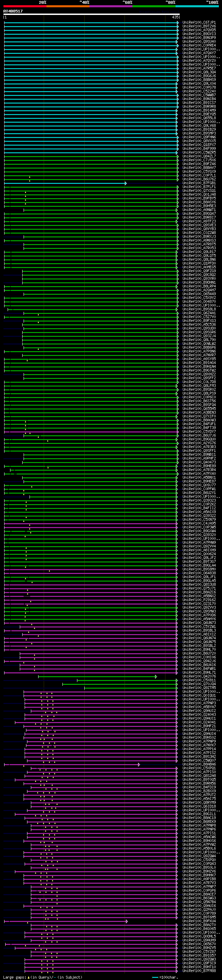Select hit label UniRef100_A7R5E7
The height and width of the screenshot is (980, 222).
coord(199,68)
